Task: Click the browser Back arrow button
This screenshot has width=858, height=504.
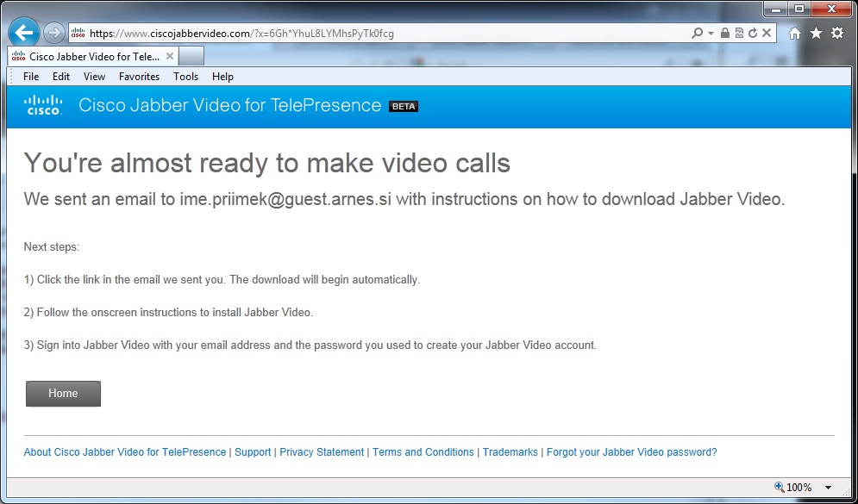Action: 24,34
